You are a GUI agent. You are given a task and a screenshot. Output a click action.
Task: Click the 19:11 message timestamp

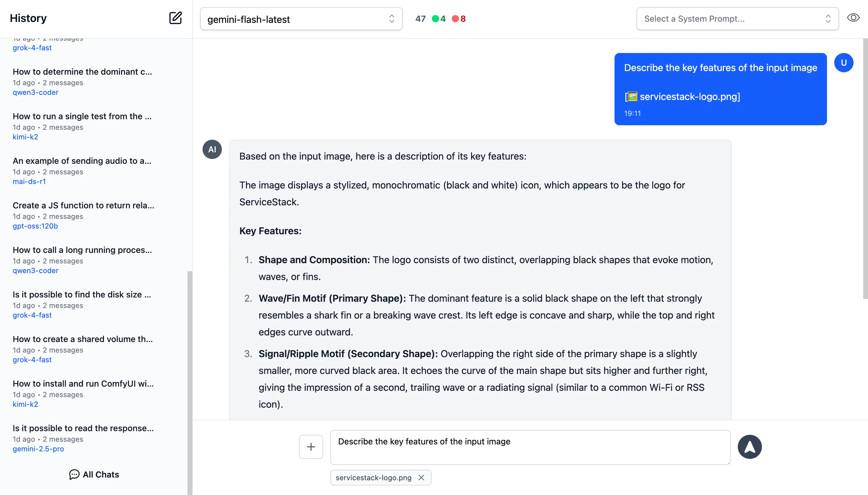[632, 114]
